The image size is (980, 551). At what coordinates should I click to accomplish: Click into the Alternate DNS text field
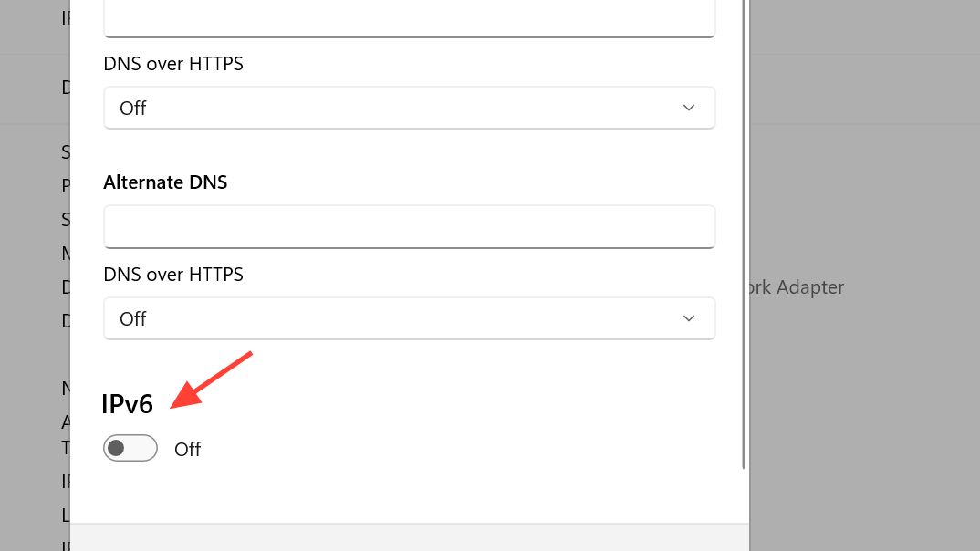coord(409,226)
